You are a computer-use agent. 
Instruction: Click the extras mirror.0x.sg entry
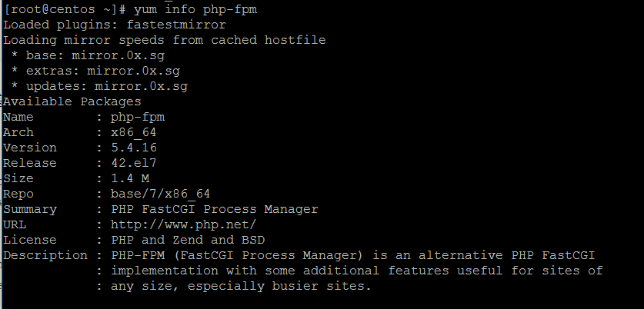click(x=95, y=71)
